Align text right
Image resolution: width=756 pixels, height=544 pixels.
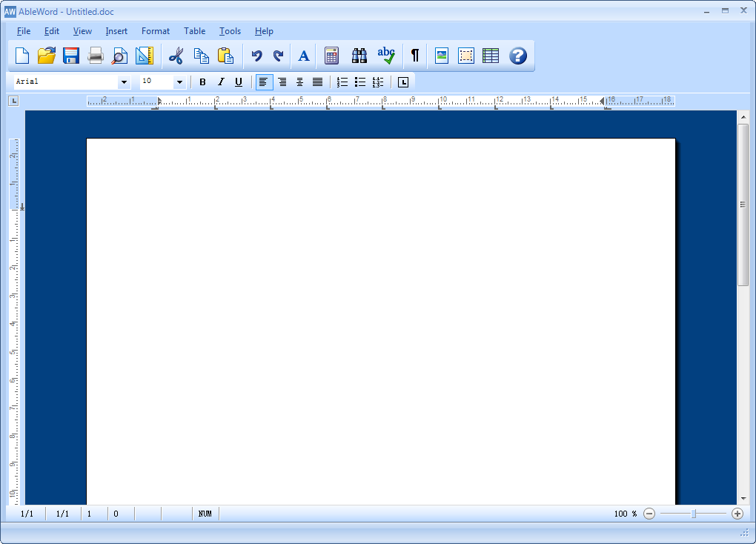point(282,82)
